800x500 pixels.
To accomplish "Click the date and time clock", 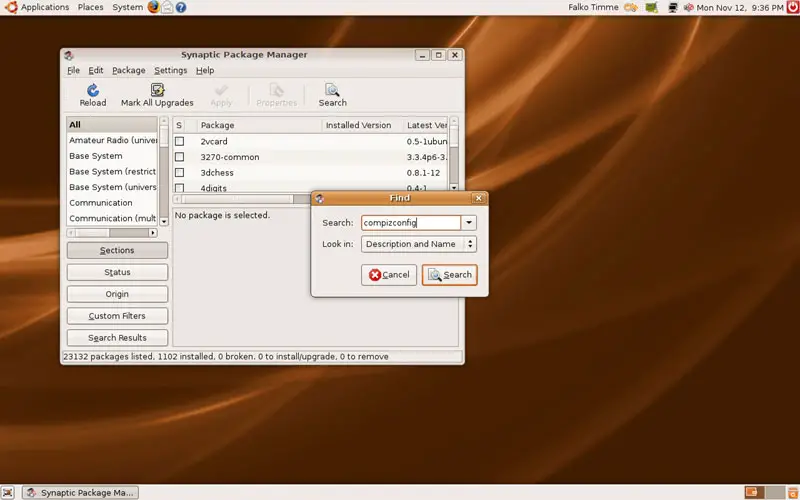I will (740, 8).
